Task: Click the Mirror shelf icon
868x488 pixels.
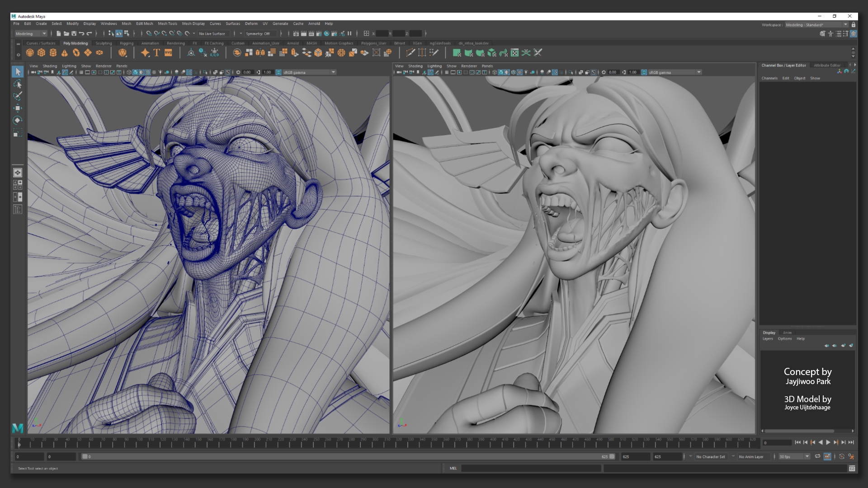Action: (x=260, y=53)
